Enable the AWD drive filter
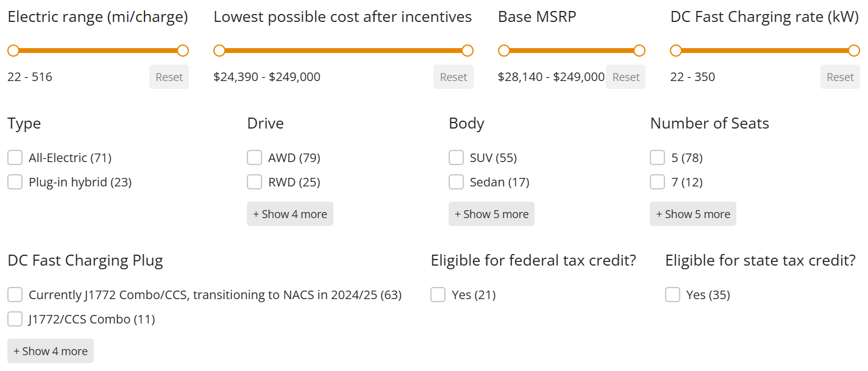Viewport: 868px width, 371px height. click(255, 158)
